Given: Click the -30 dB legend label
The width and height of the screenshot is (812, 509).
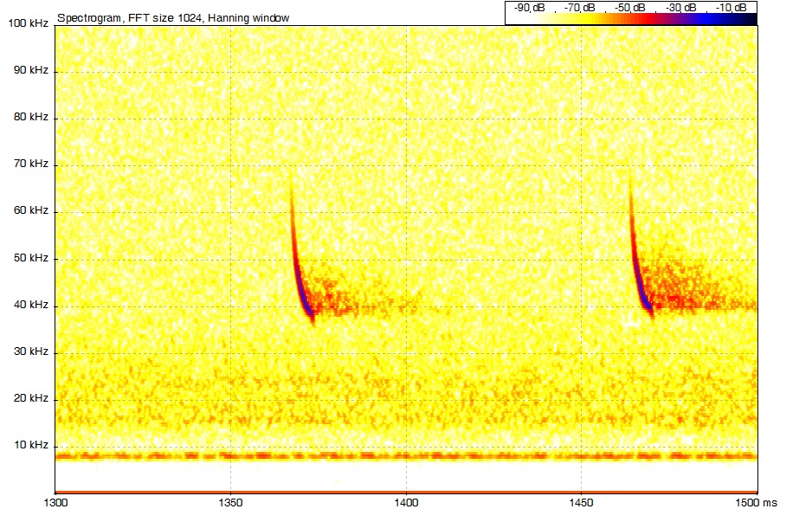Looking at the screenshot, I should pos(680,8).
